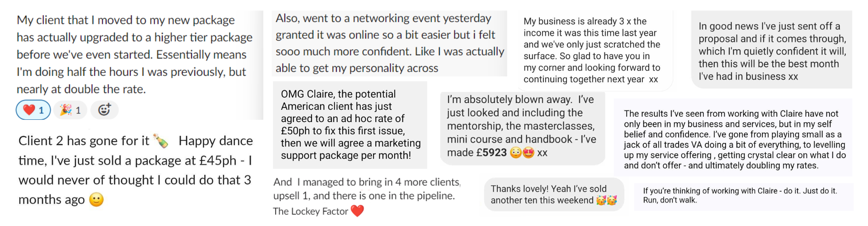Select the 'OMG Claire' American client message
The width and height of the screenshot is (868, 226).
click(350, 125)
